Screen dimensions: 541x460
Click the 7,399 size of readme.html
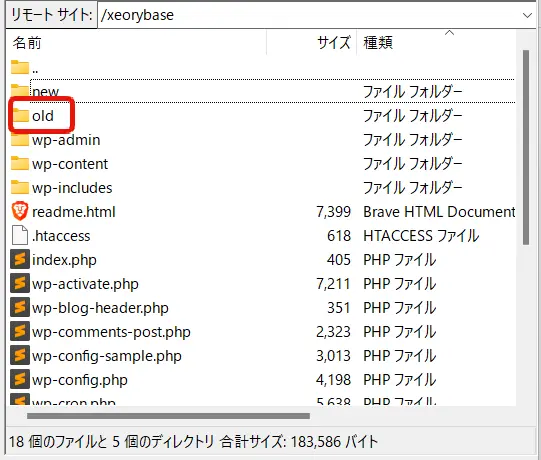tap(333, 212)
